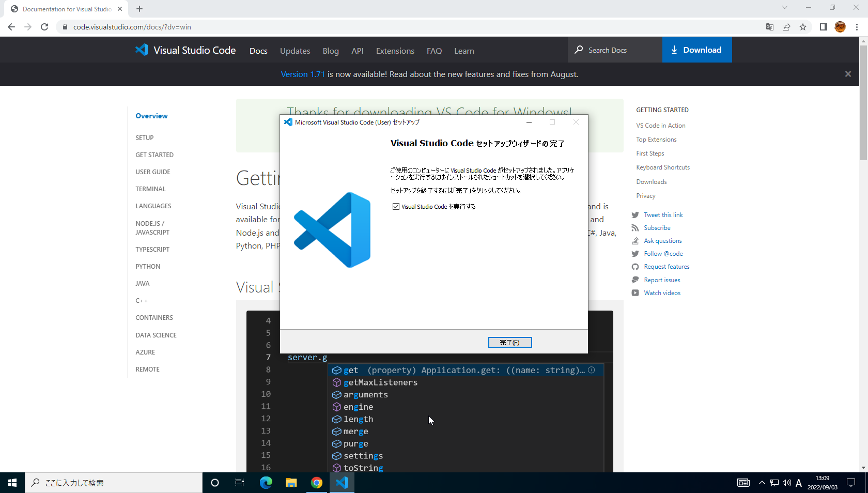Open 'VS Code in Action' link

point(661,126)
